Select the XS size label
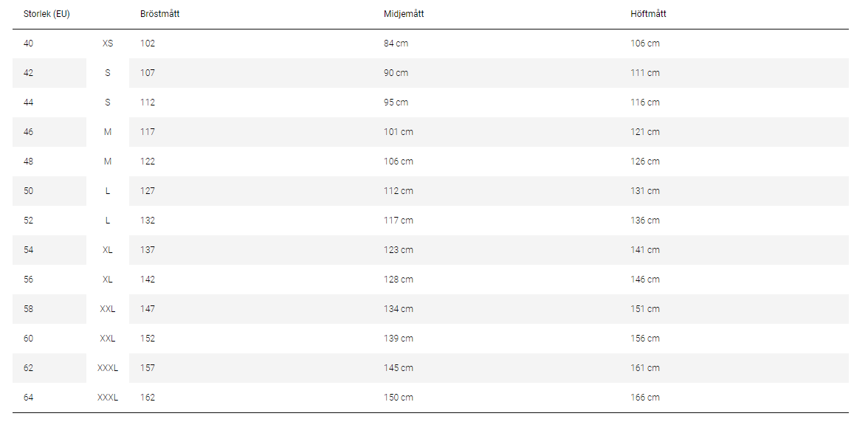 tap(108, 44)
